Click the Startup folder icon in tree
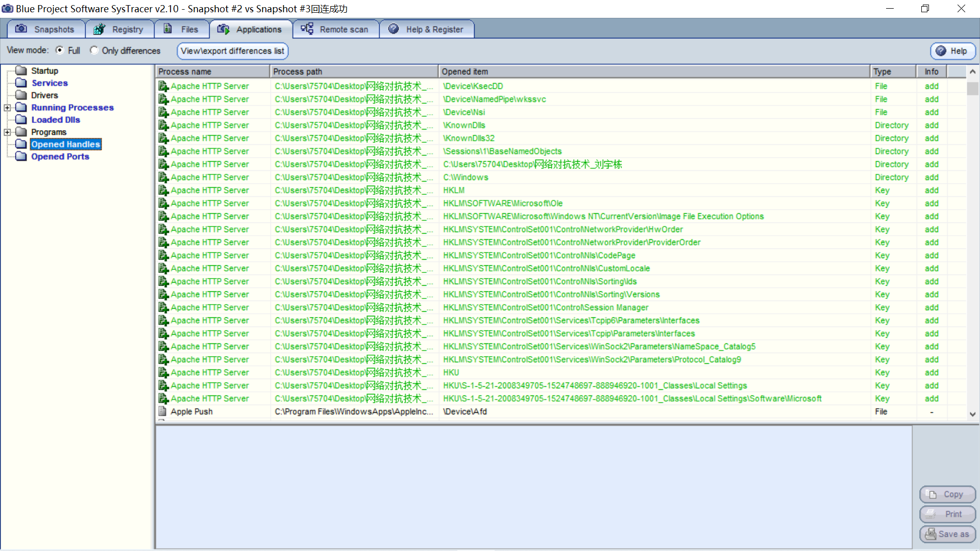 click(x=21, y=70)
